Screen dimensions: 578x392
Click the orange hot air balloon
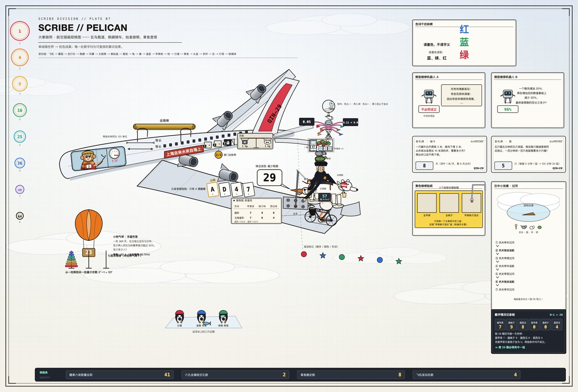[89, 225]
